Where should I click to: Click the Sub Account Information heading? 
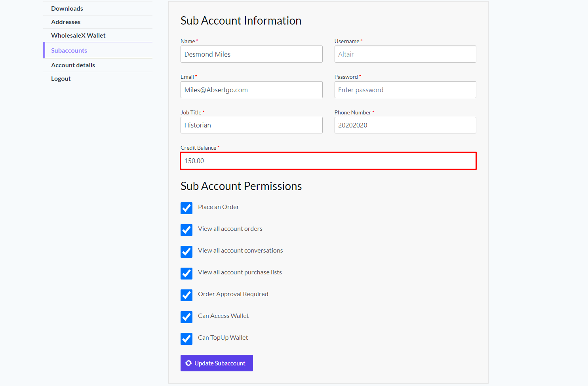tap(241, 21)
